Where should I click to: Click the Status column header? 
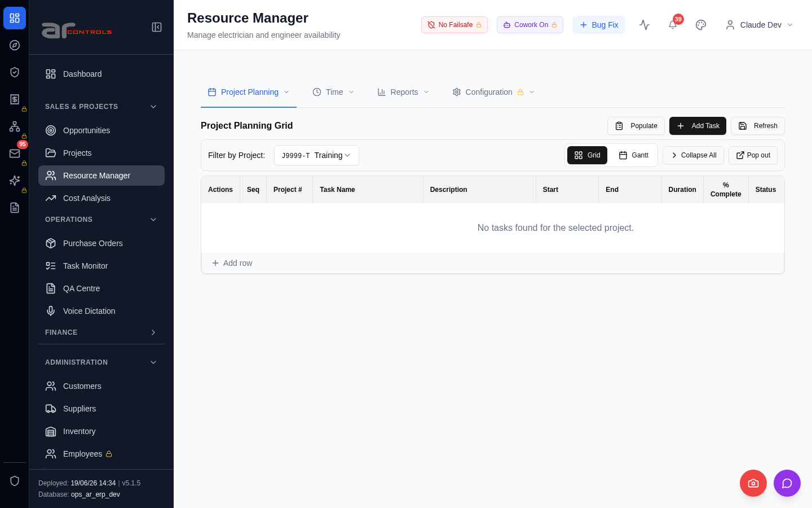pyautogui.click(x=766, y=190)
